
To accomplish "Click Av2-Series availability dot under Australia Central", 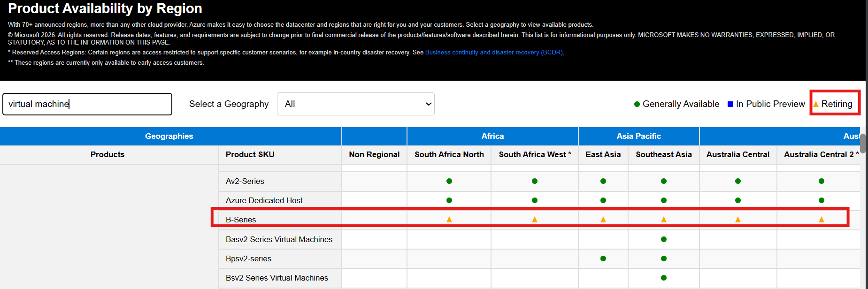I will (738, 181).
